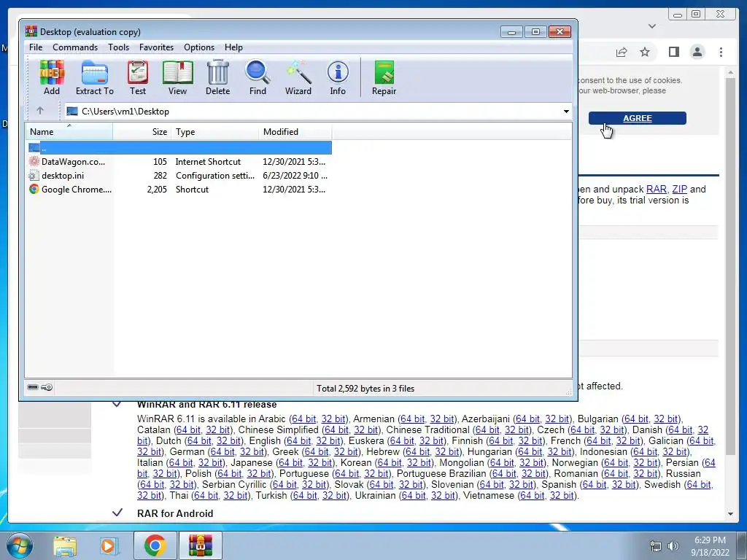The height and width of the screenshot is (560, 747).
Task: Sort by the Name column header
Action: (x=69, y=131)
